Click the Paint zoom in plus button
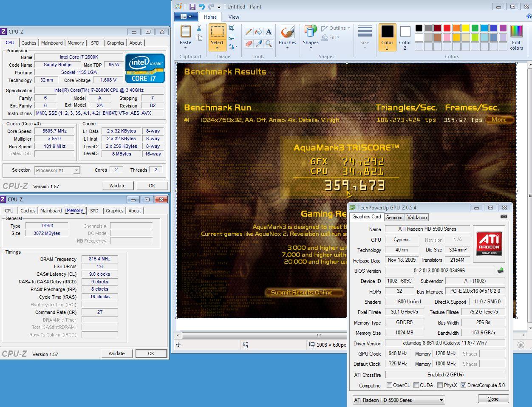This screenshot has height=407, width=532. point(521,345)
